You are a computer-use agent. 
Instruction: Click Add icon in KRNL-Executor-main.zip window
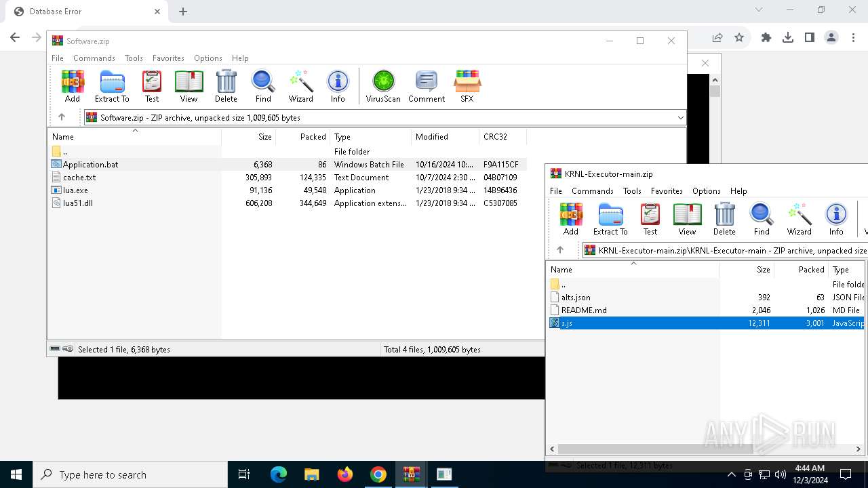pyautogui.click(x=571, y=219)
